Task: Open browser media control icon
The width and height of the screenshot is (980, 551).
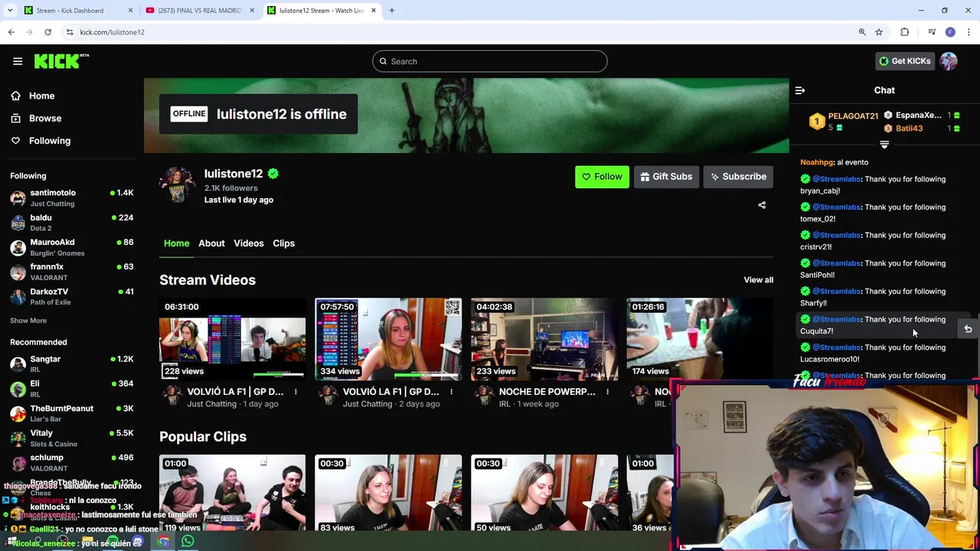Action: coord(932,32)
